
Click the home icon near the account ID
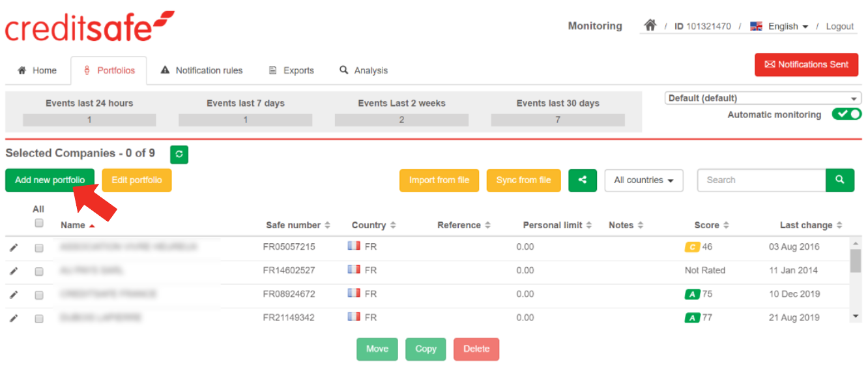650,25
